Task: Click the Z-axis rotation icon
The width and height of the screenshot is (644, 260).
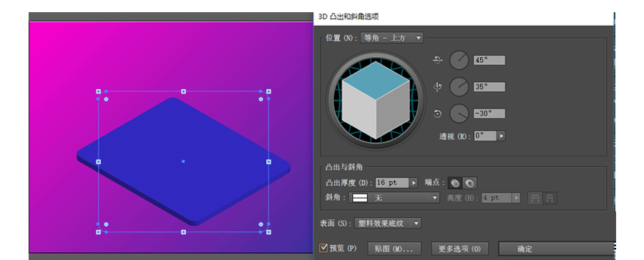Action: pyautogui.click(x=438, y=114)
